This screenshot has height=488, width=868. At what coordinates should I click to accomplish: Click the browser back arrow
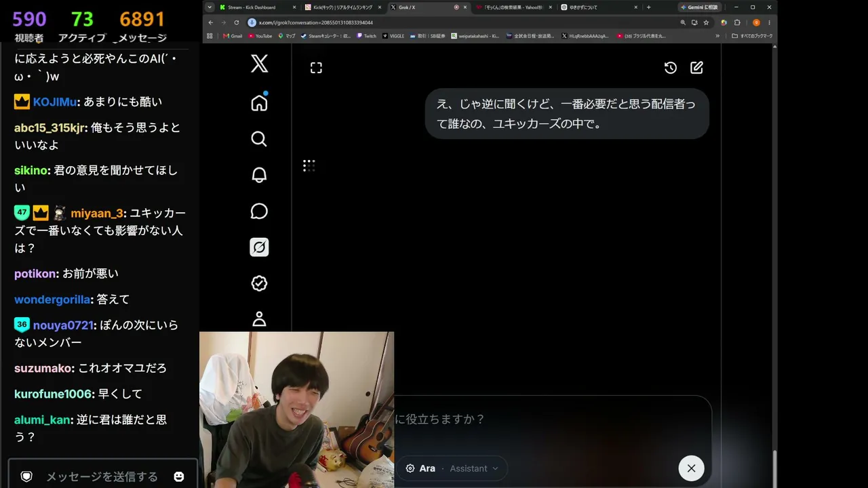(x=212, y=22)
